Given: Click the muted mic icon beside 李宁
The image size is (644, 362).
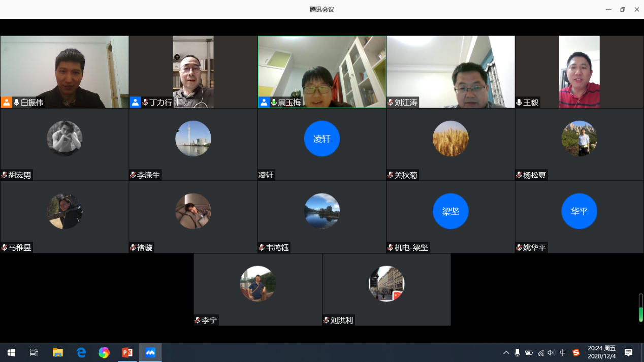Looking at the screenshot, I should [198, 320].
